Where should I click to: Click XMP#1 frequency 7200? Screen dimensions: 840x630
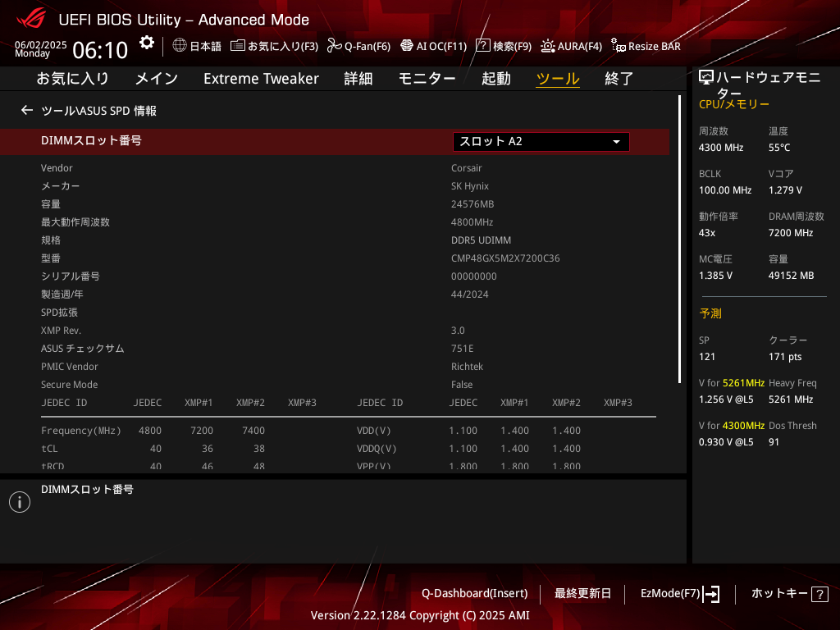coord(202,431)
